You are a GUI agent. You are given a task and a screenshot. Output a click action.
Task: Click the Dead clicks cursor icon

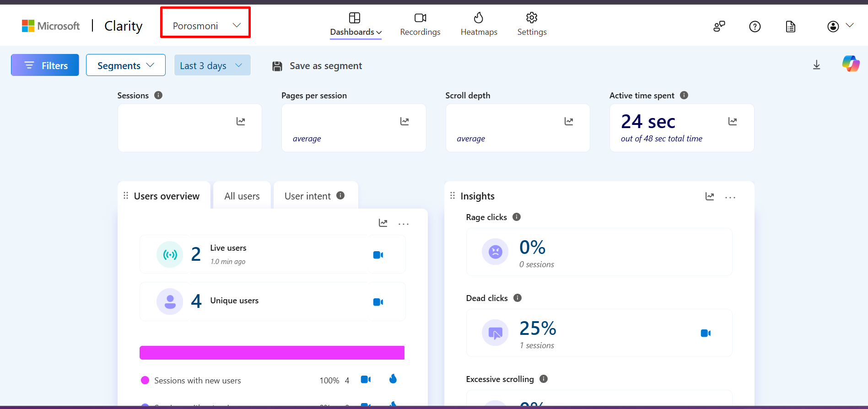pos(495,333)
